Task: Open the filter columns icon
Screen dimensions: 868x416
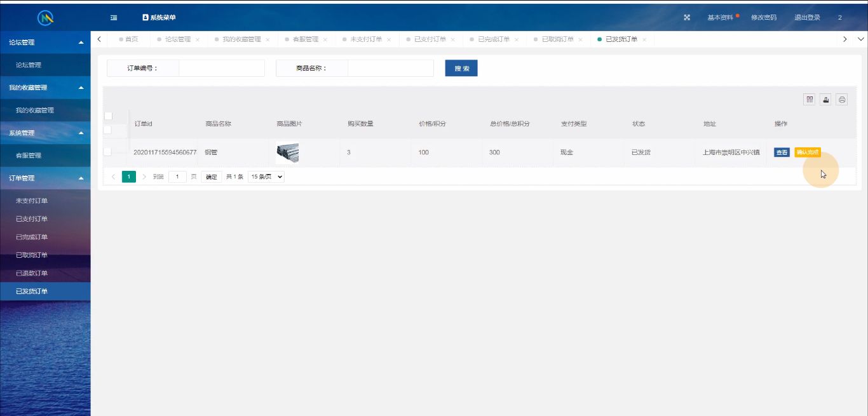Action: pyautogui.click(x=809, y=99)
